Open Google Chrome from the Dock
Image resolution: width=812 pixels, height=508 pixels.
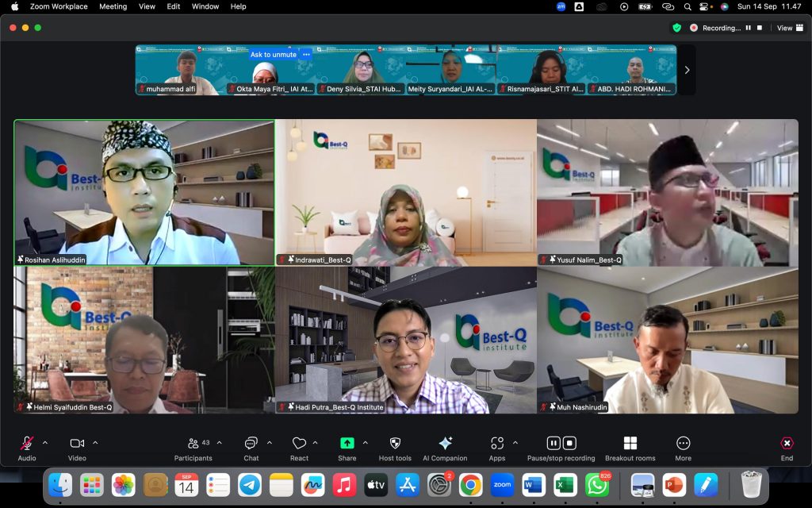coord(470,484)
